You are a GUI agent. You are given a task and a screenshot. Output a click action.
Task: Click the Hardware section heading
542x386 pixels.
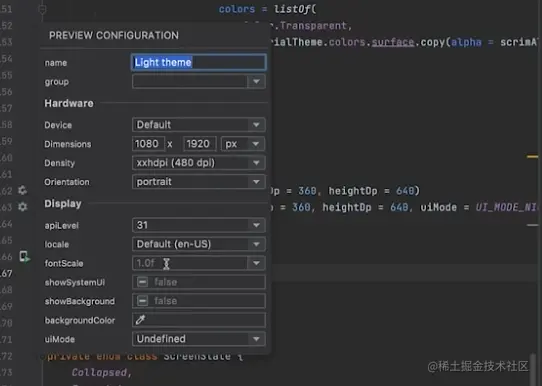[69, 103]
